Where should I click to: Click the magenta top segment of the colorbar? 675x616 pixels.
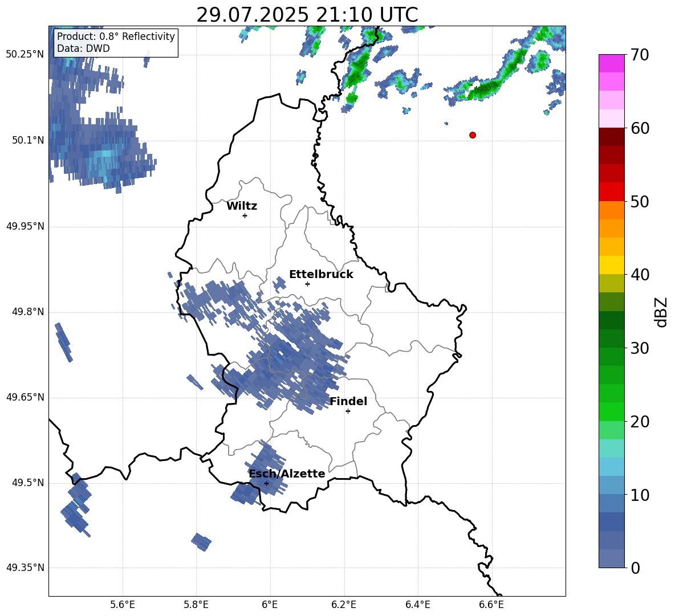611,63
